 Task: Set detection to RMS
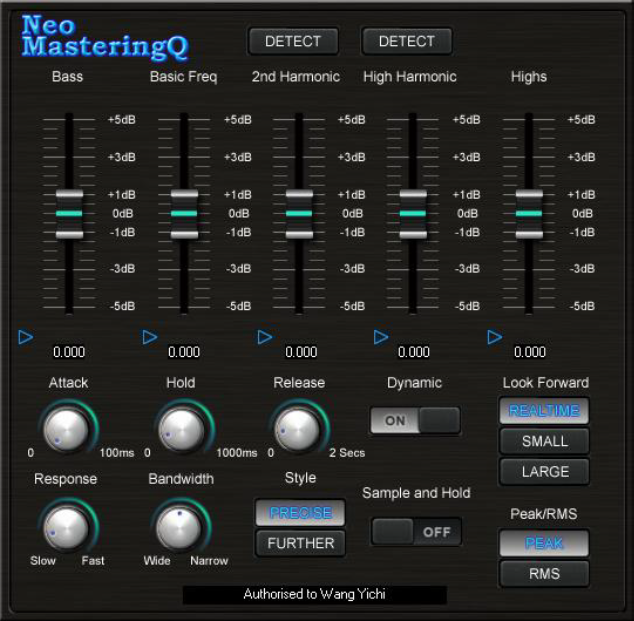pyautogui.click(x=544, y=573)
